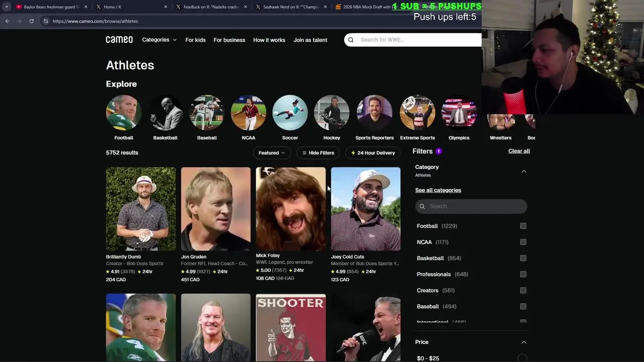Screen dimensions: 644x362
Task: Open the Jon Gruden photo thumbnail
Action: [x=216, y=209]
